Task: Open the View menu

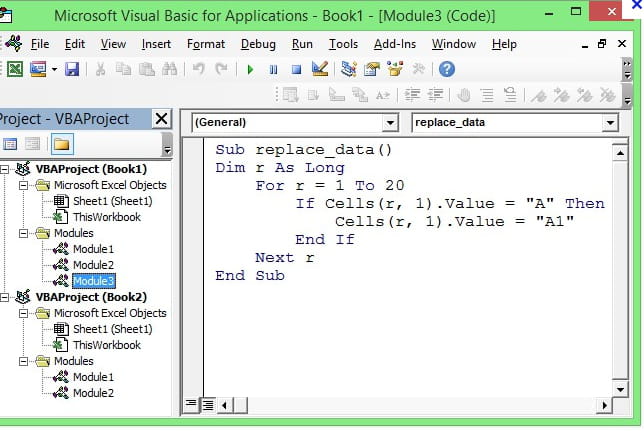Action: tap(113, 44)
